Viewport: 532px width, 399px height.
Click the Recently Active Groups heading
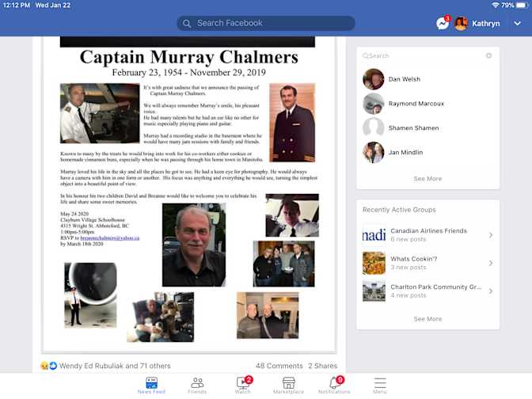pos(399,210)
